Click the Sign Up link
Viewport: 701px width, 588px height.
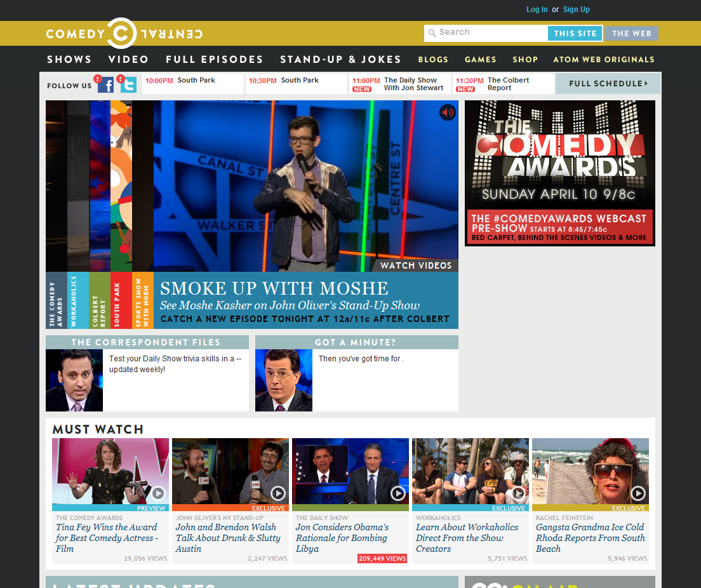coord(576,10)
